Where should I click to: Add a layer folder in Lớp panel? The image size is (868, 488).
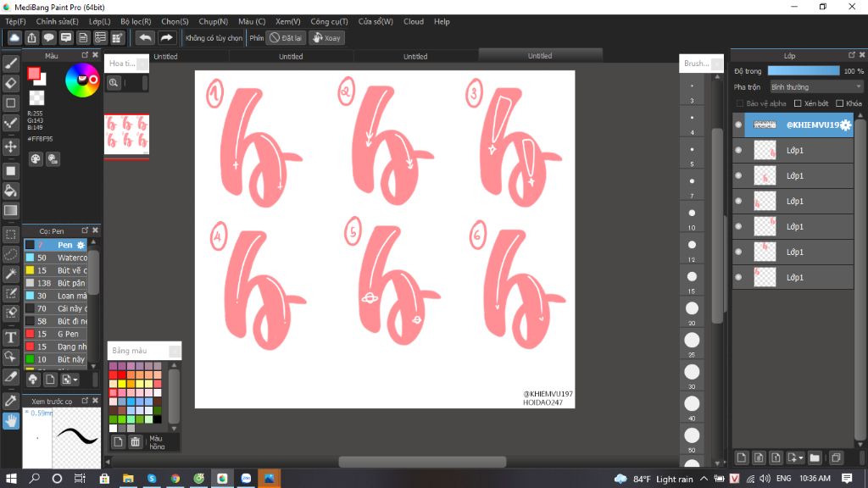click(815, 457)
